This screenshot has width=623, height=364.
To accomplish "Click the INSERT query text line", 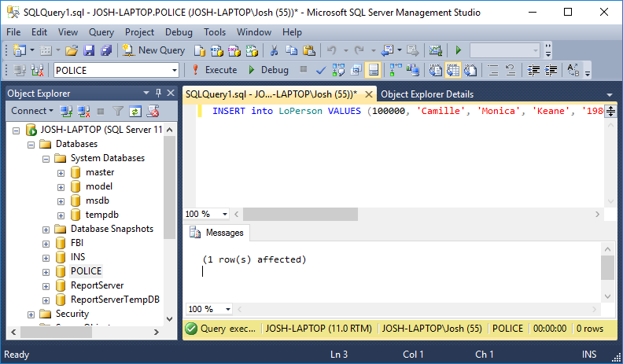I will pyautogui.click(x=408, y=111).
